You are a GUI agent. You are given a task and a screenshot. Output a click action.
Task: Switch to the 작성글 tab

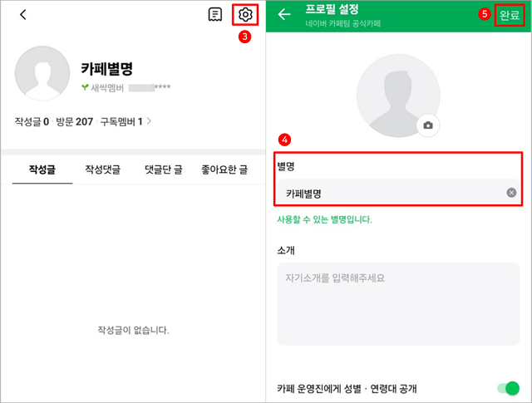pos(42,170)
